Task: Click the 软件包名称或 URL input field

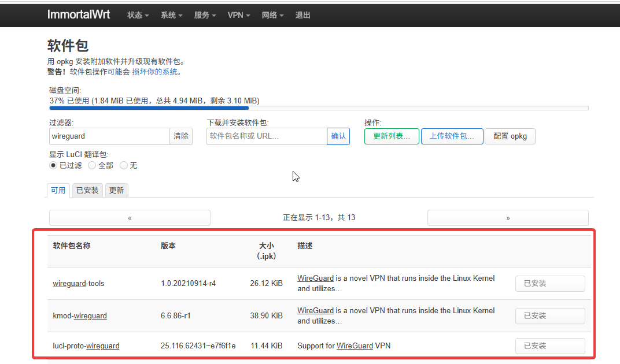Action: coord(267,136)
